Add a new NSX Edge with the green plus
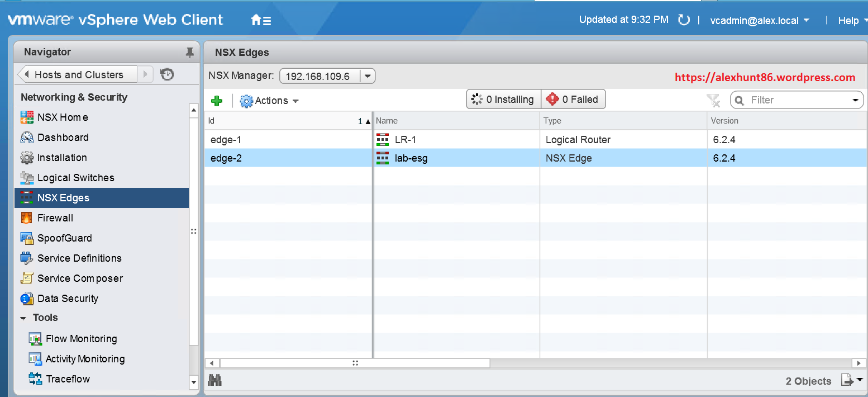This screenshot has height=397, width=868. coord(217,101)
